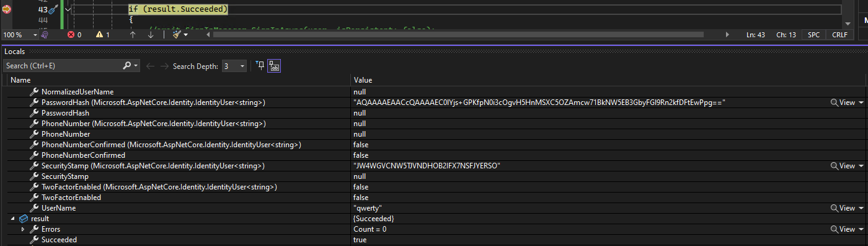Click the CRLF line ending button

839,35
